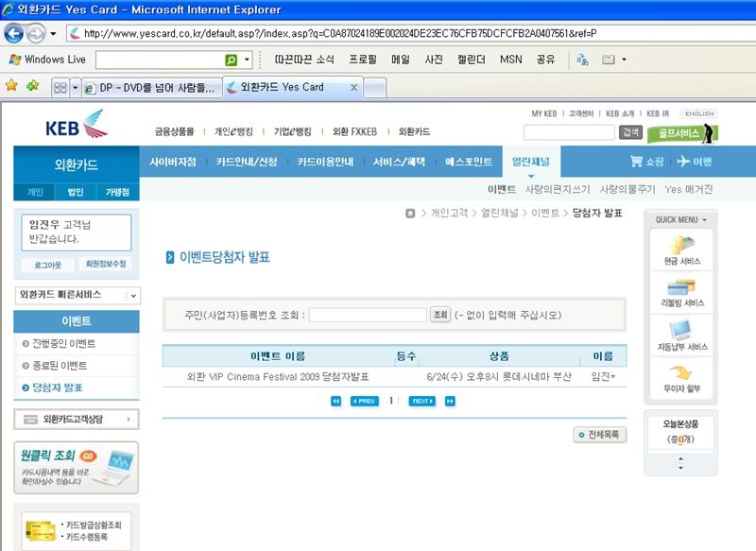Click the 카드발급상황조회 link
The height and width of the screenshot is (551, 756).
point(92,525)
